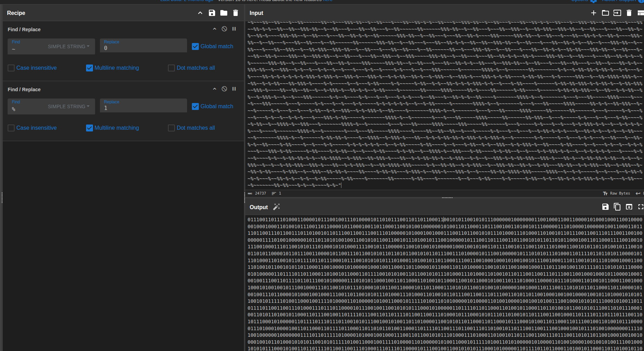644x351 pixels.
Task: Uncheck Global match in first Find / Replace
Action: click(195, 46)
